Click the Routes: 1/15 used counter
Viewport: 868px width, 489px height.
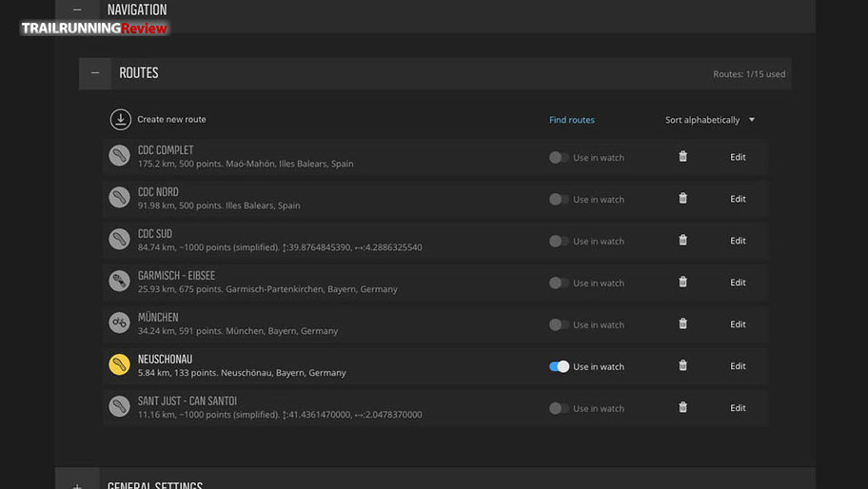click(749, 74)
